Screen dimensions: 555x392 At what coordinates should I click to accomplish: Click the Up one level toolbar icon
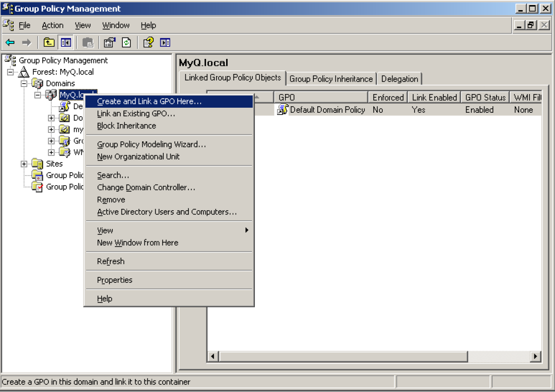click(48, 42)
